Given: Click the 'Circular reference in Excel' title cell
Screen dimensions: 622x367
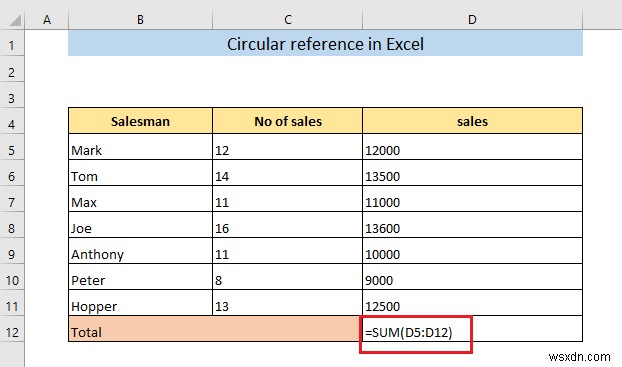Looking at the screenshot, I should pyautogui.click(x=325, y=43).
